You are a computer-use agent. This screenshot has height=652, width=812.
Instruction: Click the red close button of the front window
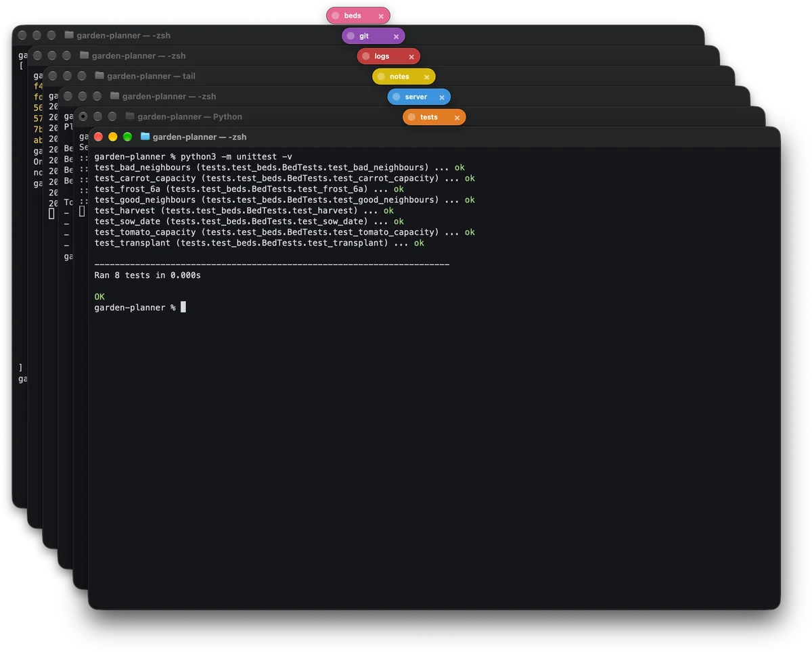point(98,137)
